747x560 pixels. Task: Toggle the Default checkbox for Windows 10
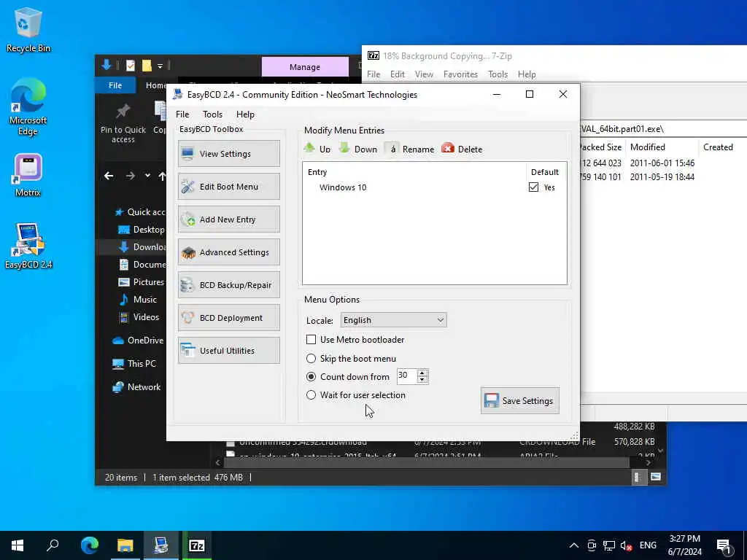click(533, 187)
